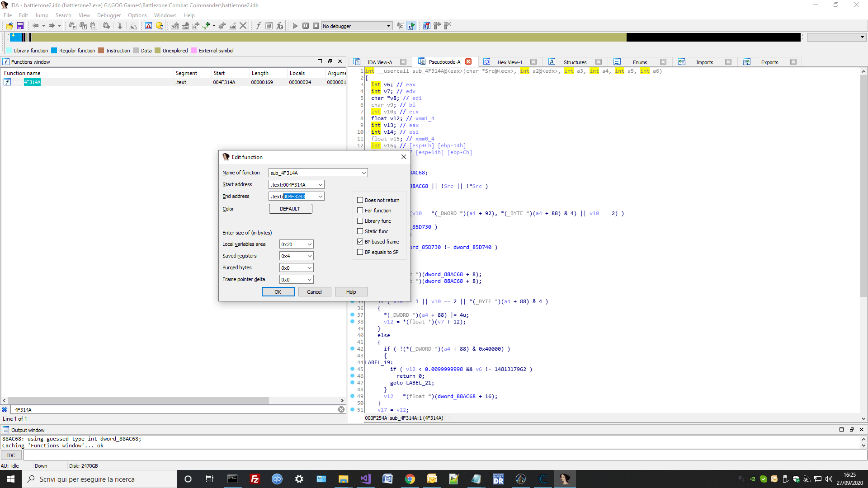The image size is (868, 488).
Task: Click Cancel in Edit function dialog
Action: [x=314, y=292]
